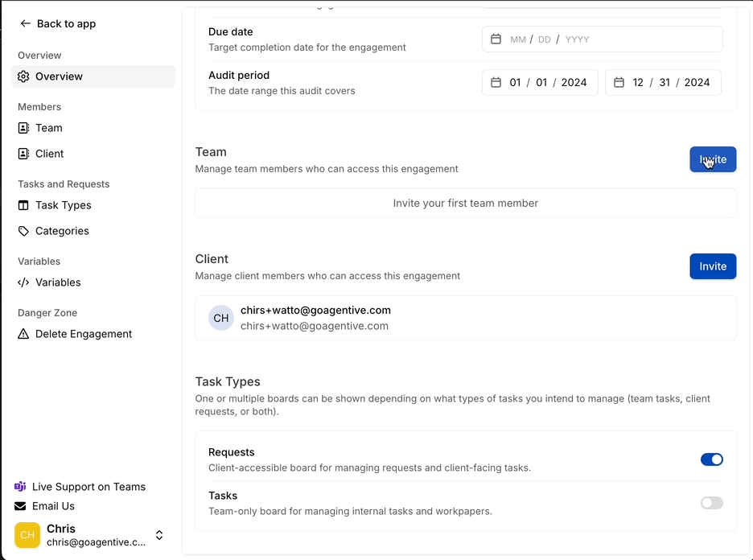
Task: Open the audit period end date picker
Action: pos(619,83)
